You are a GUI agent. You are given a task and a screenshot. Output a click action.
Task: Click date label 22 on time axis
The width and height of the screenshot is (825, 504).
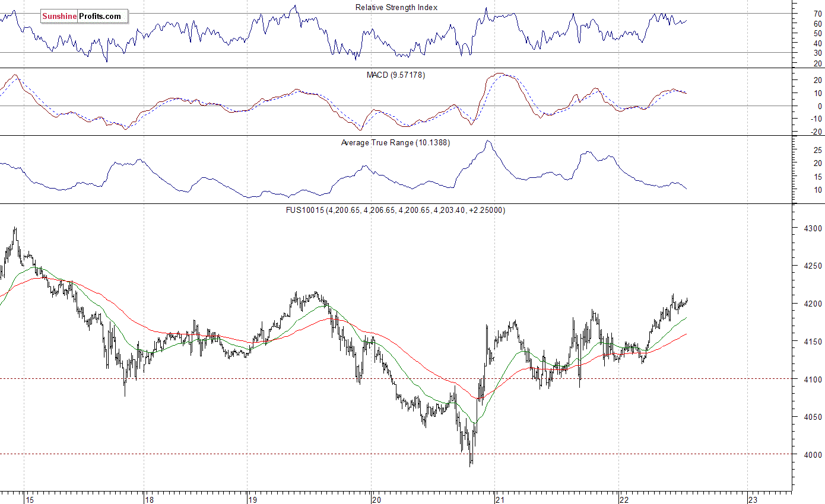[624, 499]
